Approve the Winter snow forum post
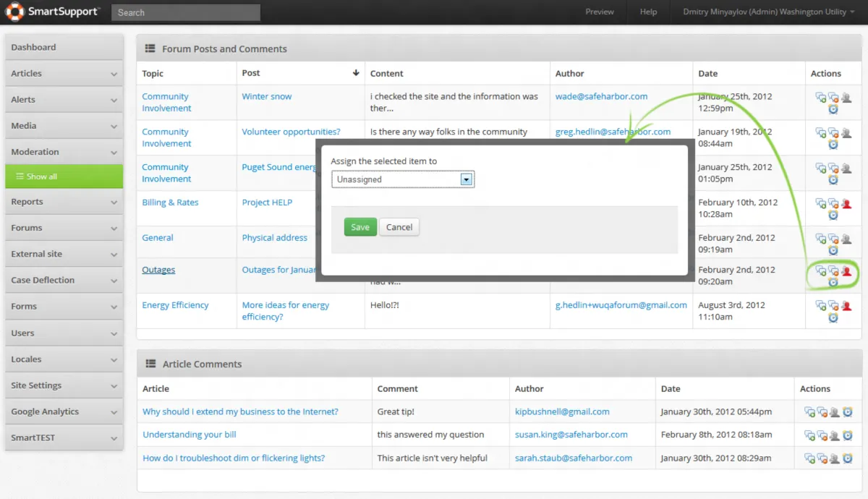The height and width of the screenshot is (499, 868). coord(820,98)
